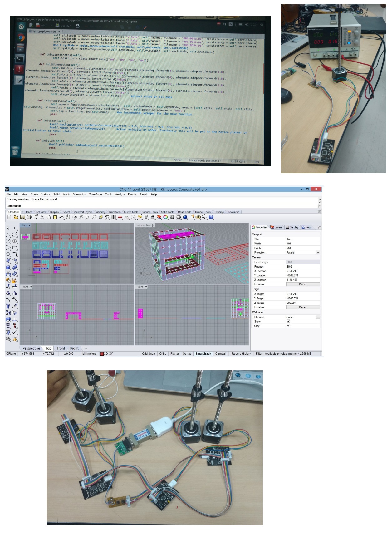Toggle Gumball in status bar
The height and width of the screenshot is (547, 392).
click(x=221, y=354)
